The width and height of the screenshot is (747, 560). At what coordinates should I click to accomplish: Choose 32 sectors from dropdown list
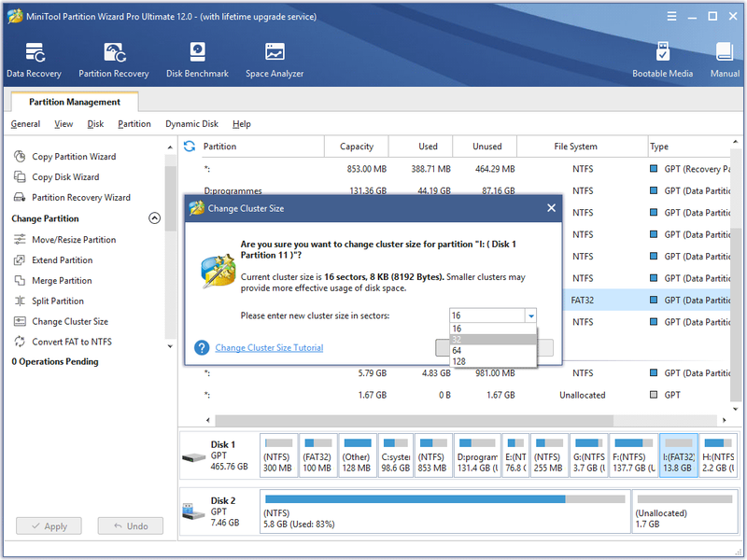493,340
